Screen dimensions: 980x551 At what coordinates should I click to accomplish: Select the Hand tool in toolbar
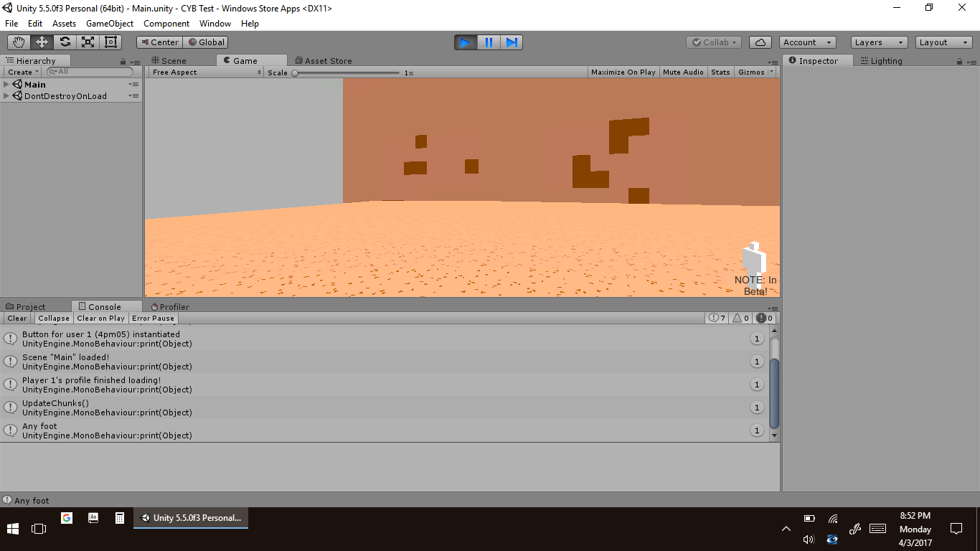tap(19, 42)
